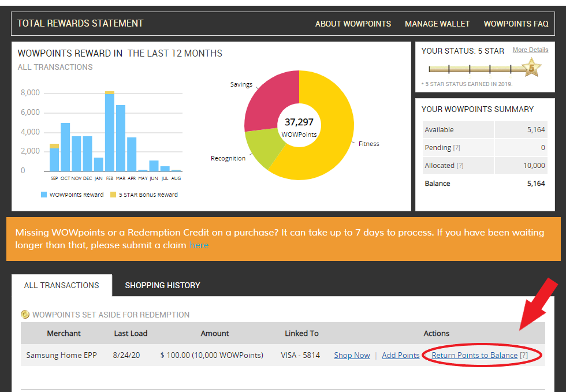
Task: Click the Total Rewards Statement title
Action: 80,24
